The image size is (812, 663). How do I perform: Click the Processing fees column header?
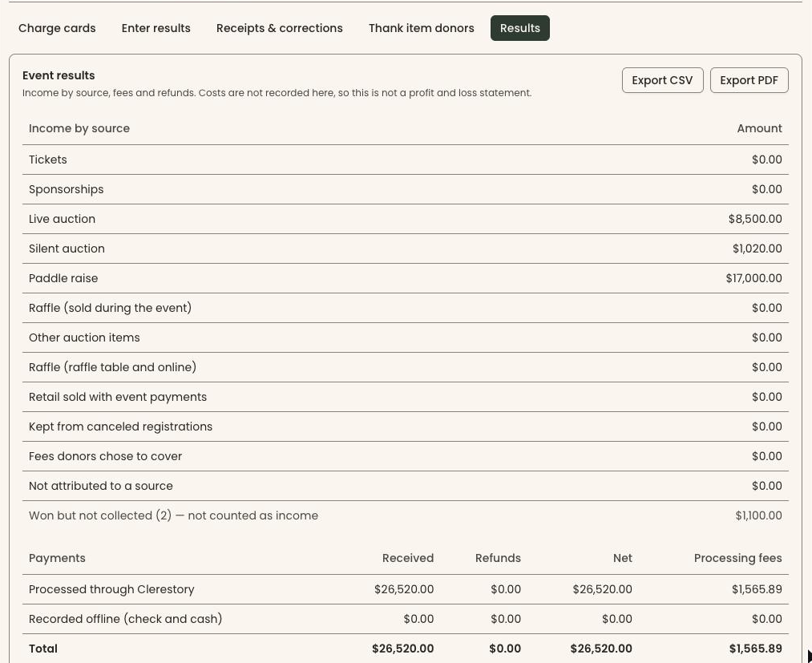click(x=738, y=558)
